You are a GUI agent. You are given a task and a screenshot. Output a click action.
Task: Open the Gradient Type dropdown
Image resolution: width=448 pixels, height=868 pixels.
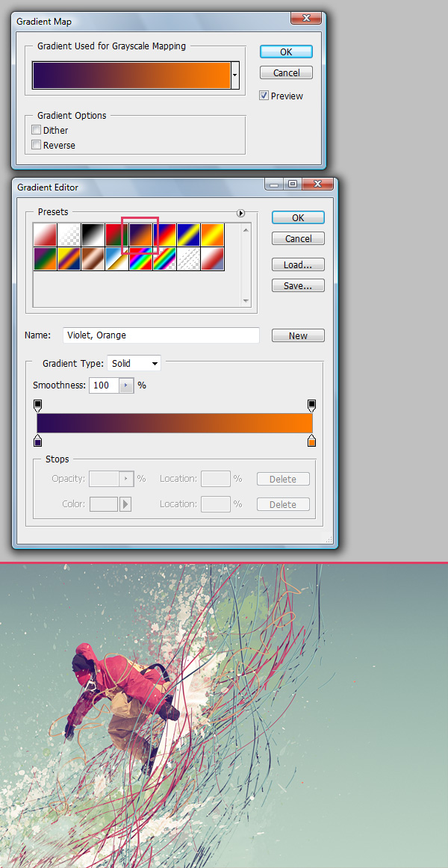tap(134, 364)
